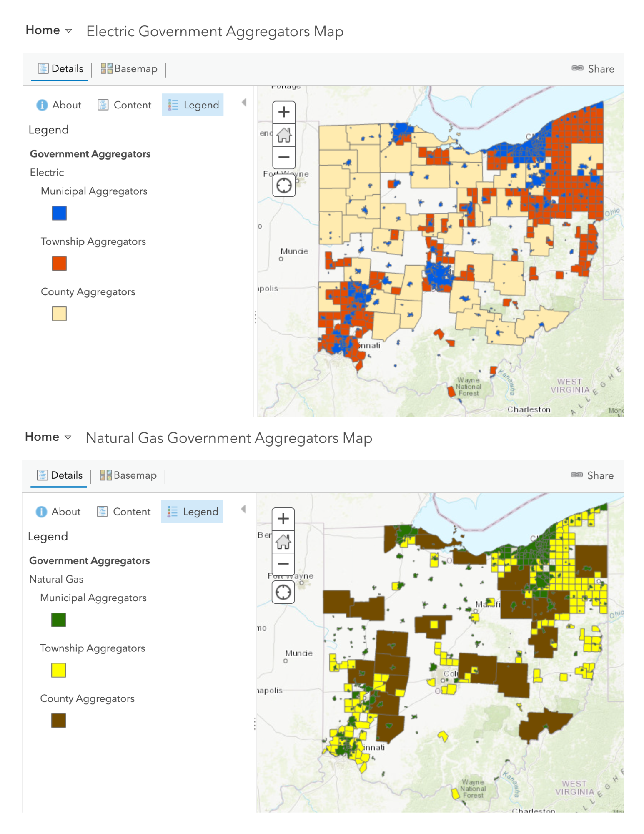Zoom out on the Electric map
The width and height of the screenshot is (644, 834).
[x=284, y=157]
